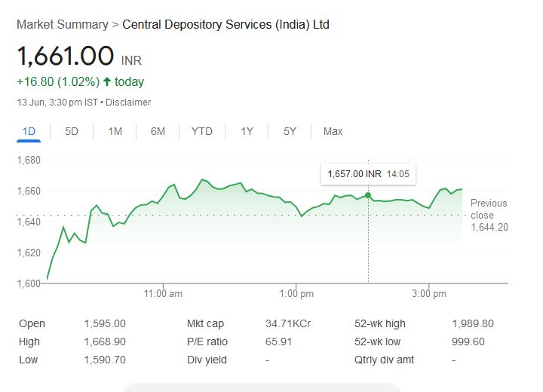The height and width of the screenshot is (392, 543).
Task: Select the YTD range tab
Action: pyautogui.click(x=201, y=131)
